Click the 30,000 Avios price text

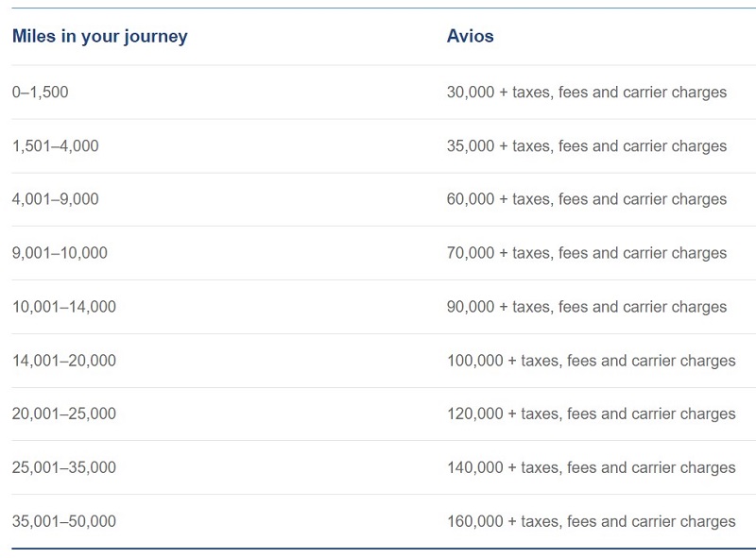(x=587, y=92)
